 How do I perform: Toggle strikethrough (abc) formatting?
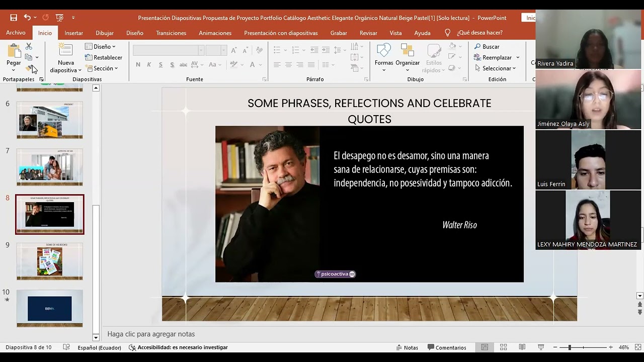184,64
